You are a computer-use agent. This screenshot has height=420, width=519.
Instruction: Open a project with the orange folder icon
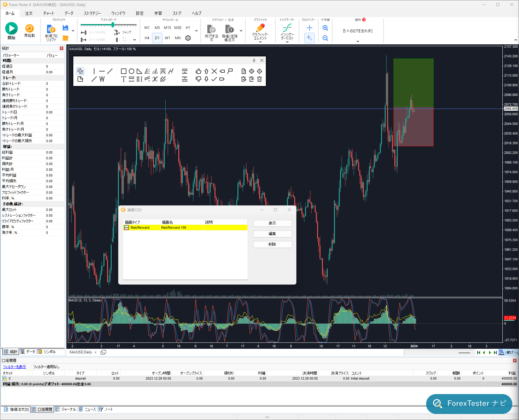point(65,38)
